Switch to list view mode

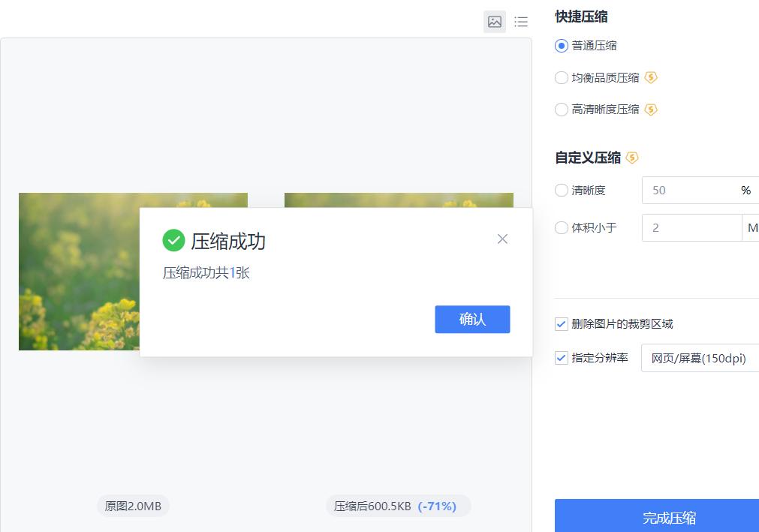[521, 22]
